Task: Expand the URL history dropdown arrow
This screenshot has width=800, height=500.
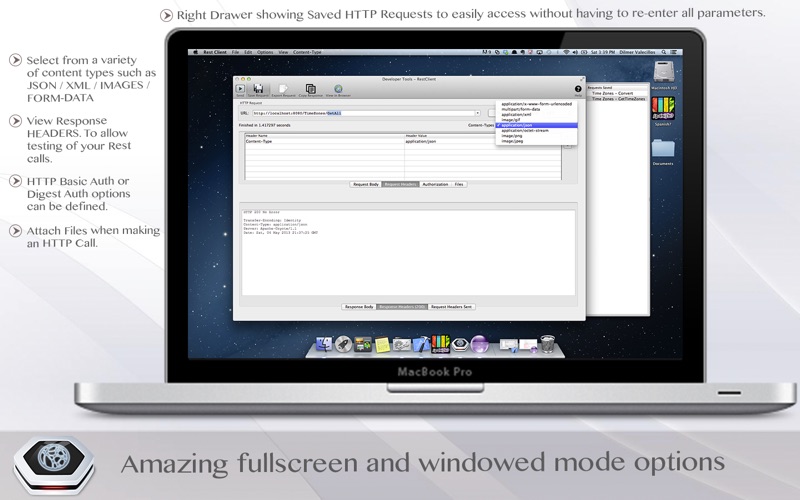Action: (x=478, y=113)
